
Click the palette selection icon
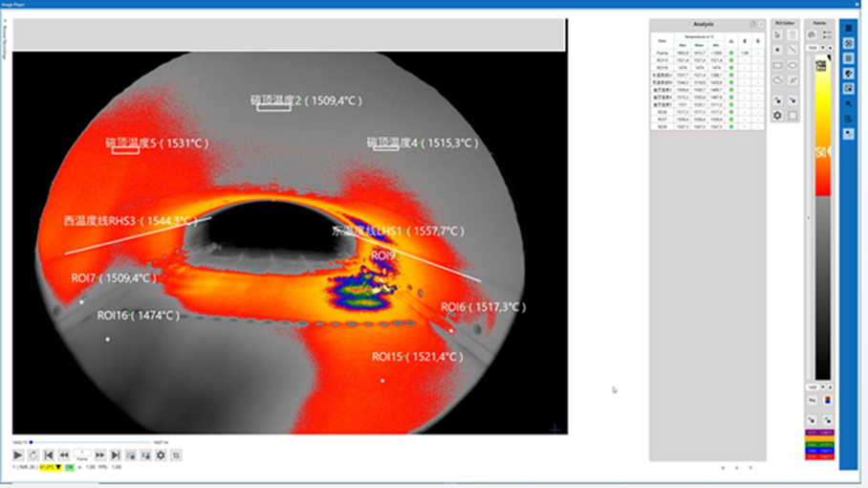click(812, 34)
